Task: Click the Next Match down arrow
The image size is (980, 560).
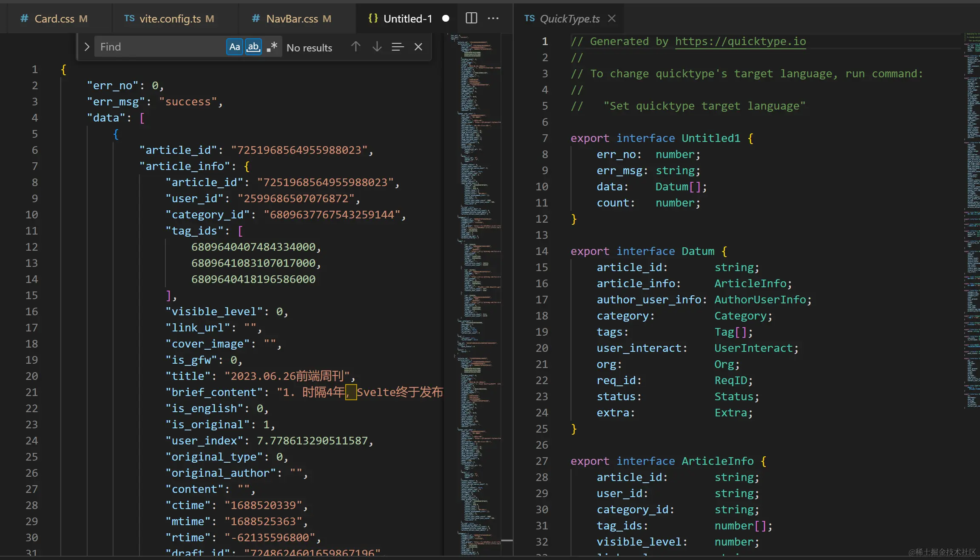Action: pyautogui.click(x=377, y=47)
